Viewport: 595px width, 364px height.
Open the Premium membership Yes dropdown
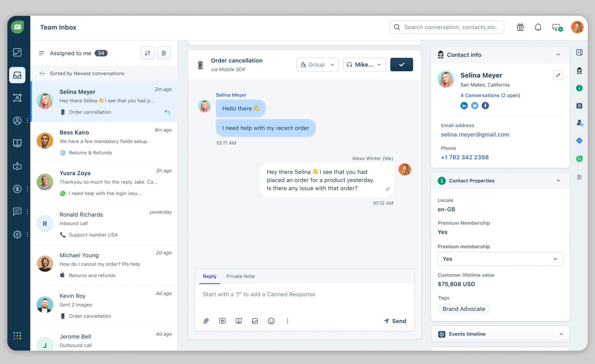[x=500, y=259]
